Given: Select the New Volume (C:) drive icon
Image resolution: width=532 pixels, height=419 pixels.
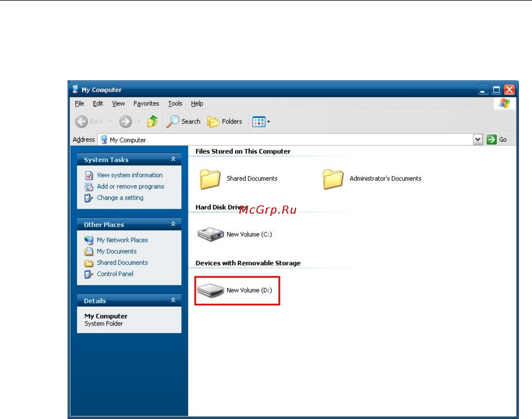Looking at the screenshot, I should coord(211,234).
